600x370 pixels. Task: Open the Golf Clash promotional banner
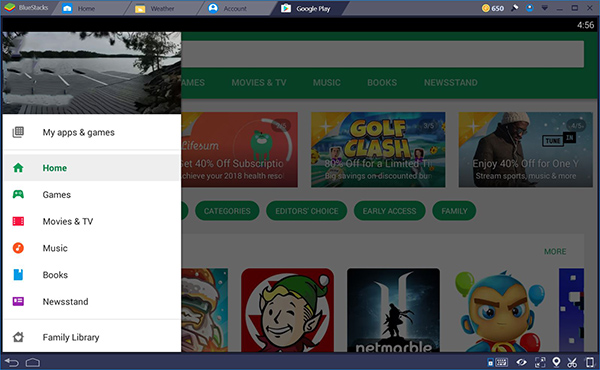(378, 150)
